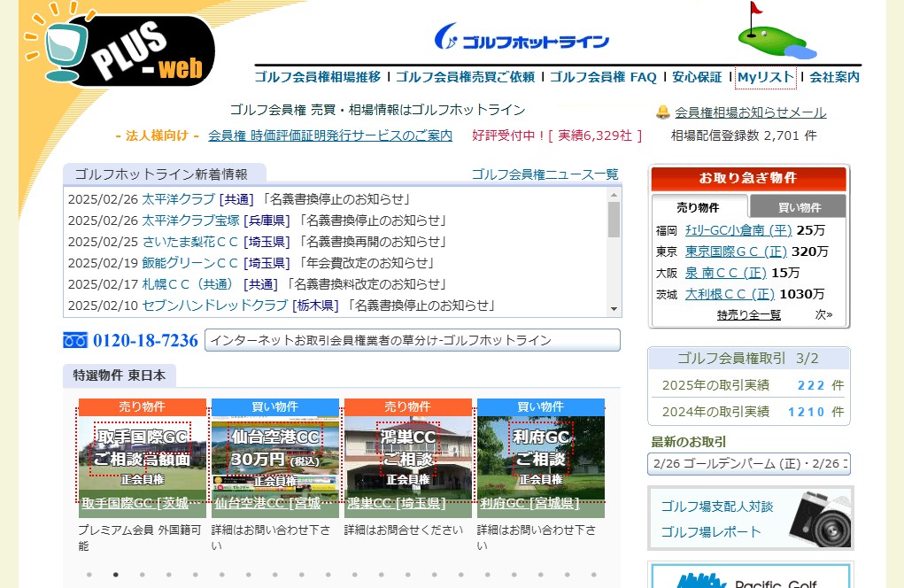Click 次» next arrow in urgent listings
The width and height of the screenshot is (904, 588).
[823, 314]
